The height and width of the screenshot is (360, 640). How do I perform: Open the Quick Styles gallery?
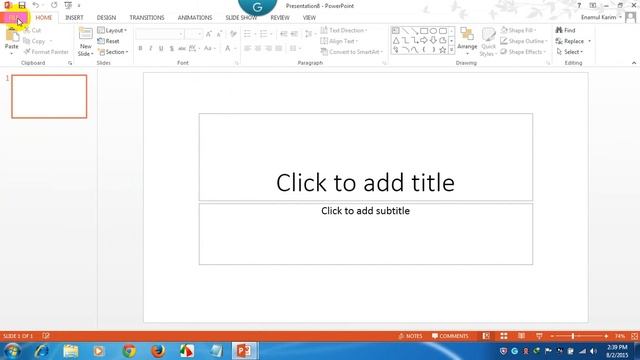tap(488, 41)
